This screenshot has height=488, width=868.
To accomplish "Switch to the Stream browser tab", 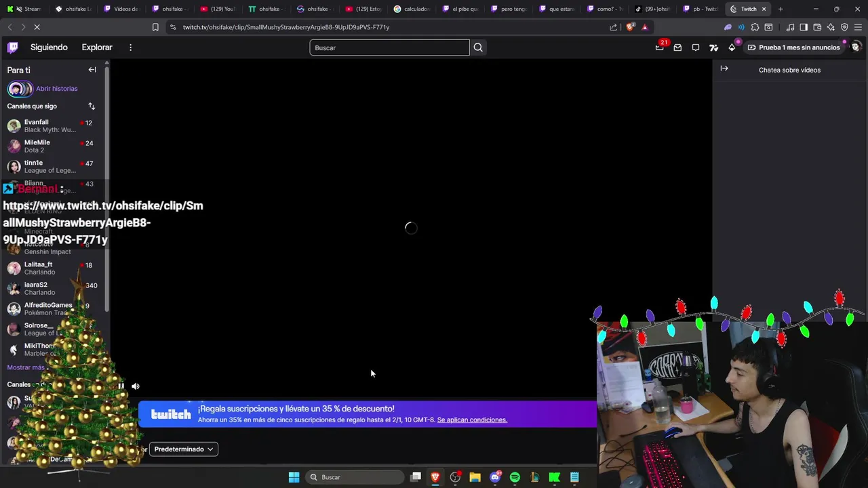I will 25,9.
